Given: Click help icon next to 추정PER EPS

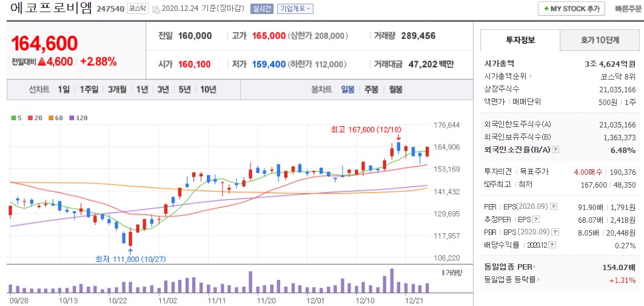Looking at the screenshot, I should (535, 219).
